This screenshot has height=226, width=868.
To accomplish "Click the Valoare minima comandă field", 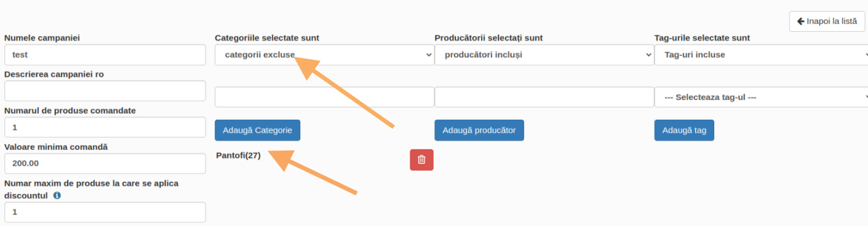I will [105, 163].
